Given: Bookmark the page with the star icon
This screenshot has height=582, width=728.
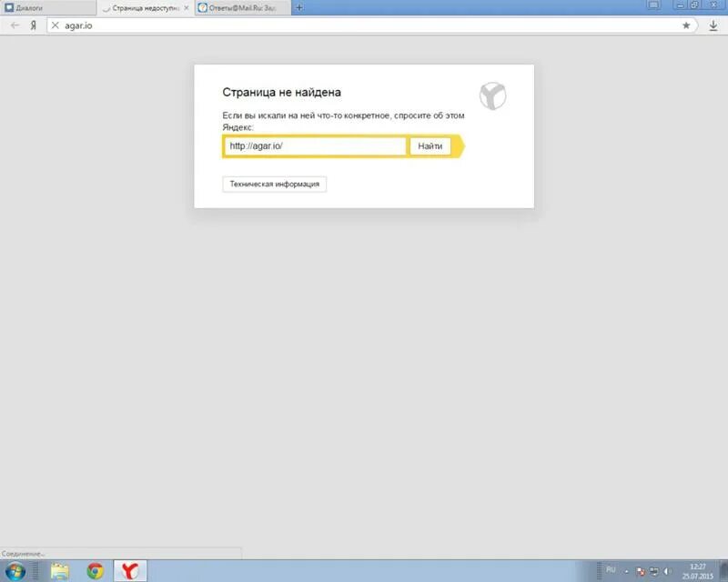Looking at the screenshot, I should point(686,25).
